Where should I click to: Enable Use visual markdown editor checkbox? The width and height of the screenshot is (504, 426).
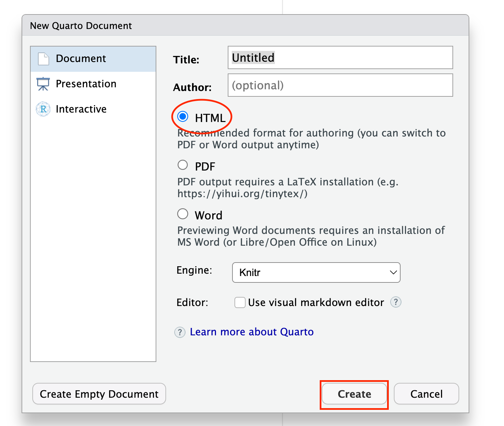click(240, 302)
